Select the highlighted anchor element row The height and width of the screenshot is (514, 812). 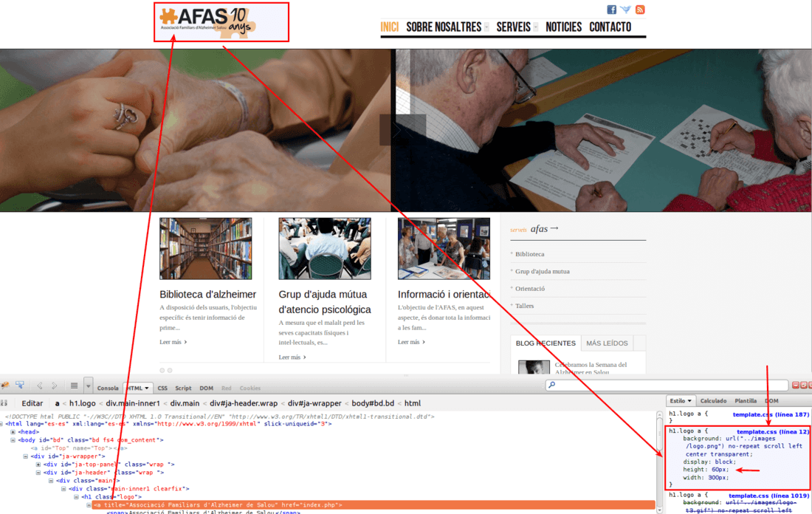pyautogui.click(x=374, y=504)
